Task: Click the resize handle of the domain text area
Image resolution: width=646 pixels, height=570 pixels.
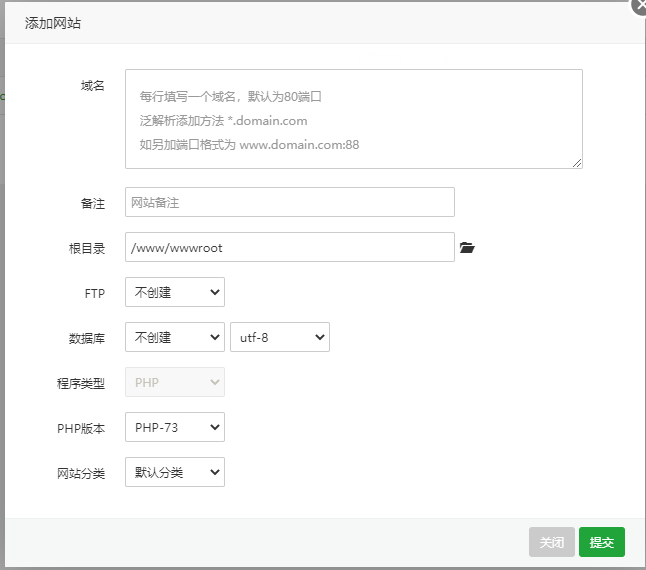Action: [x=577, y=163]
